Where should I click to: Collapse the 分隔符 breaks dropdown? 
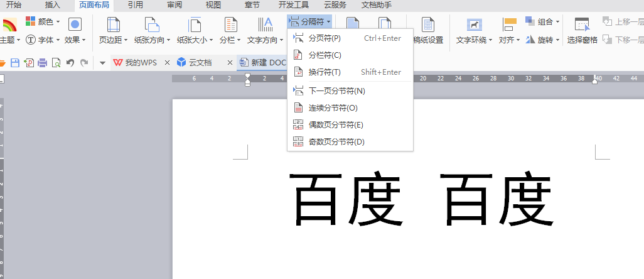[309, 21]
